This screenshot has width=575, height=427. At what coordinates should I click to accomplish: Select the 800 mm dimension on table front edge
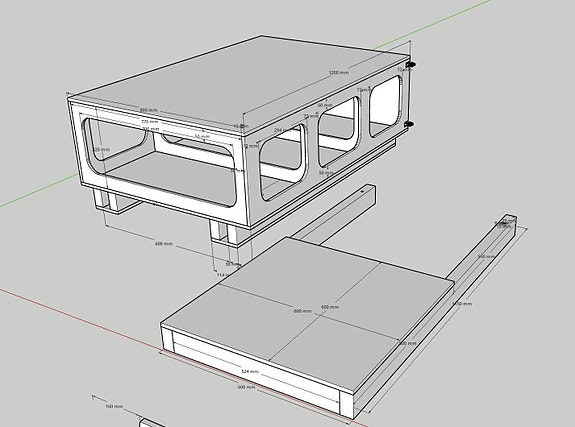pos(149,110)
